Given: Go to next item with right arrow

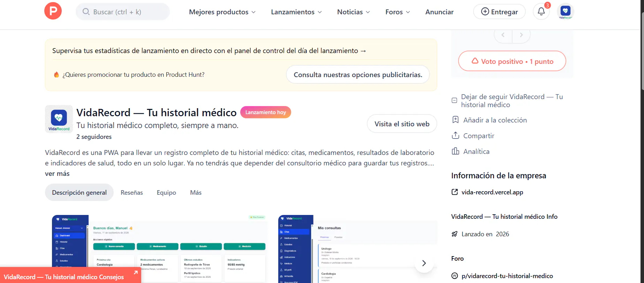Looking at the screenshot, I should coord(521,35).
